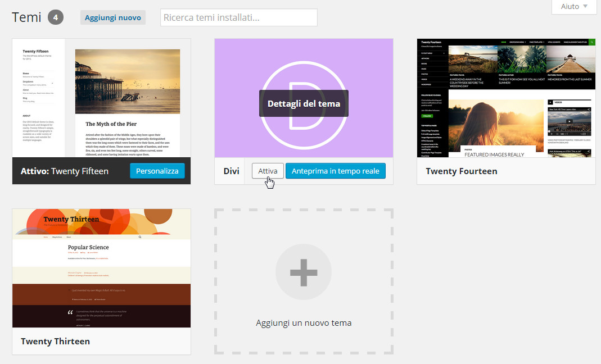Open Anteprima in tempo reale for Divi
Image resolution: width=601 pixels, height=364 pixels.
[x=336, y=171]
